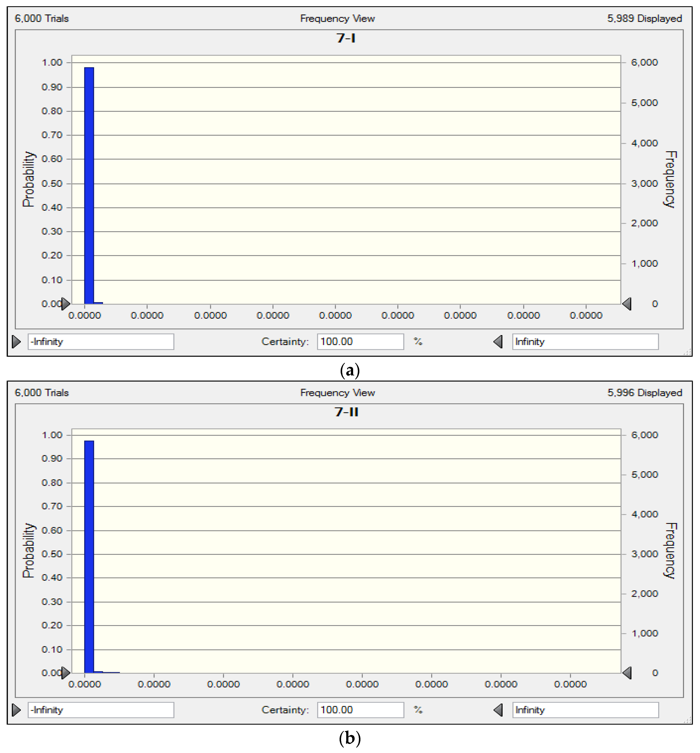The image size is (700, 753).
Task: Click top chart resize grip corner
Action: (688, 352)
